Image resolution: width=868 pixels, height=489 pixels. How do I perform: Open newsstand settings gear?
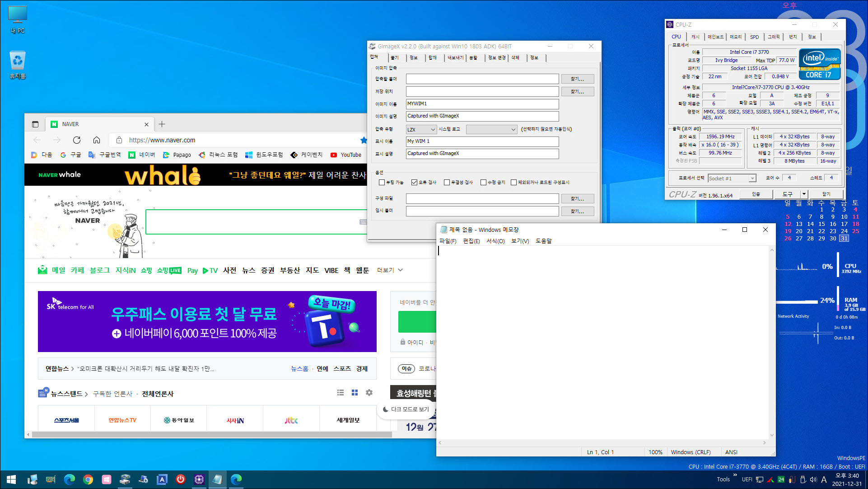coord(369,393)
